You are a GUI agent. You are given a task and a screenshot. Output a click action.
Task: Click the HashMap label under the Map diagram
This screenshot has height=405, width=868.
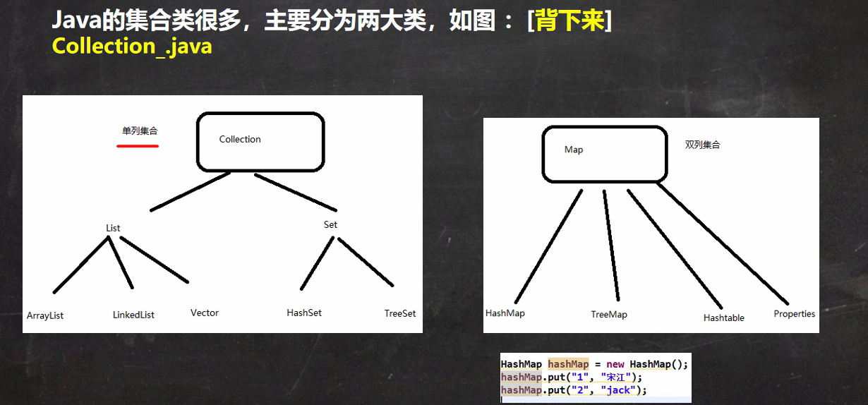click(x=505, y=313)
